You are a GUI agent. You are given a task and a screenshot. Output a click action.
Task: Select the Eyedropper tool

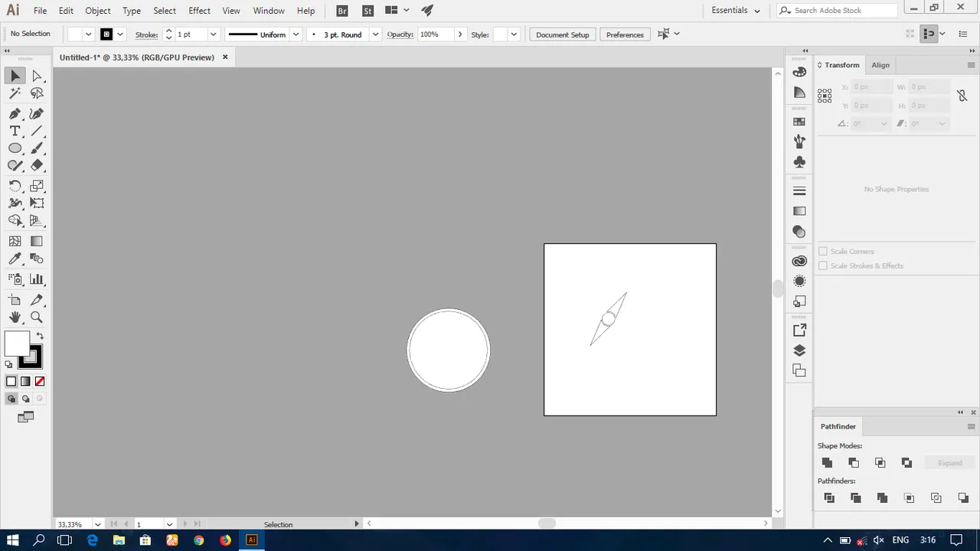tap(15, 259)
